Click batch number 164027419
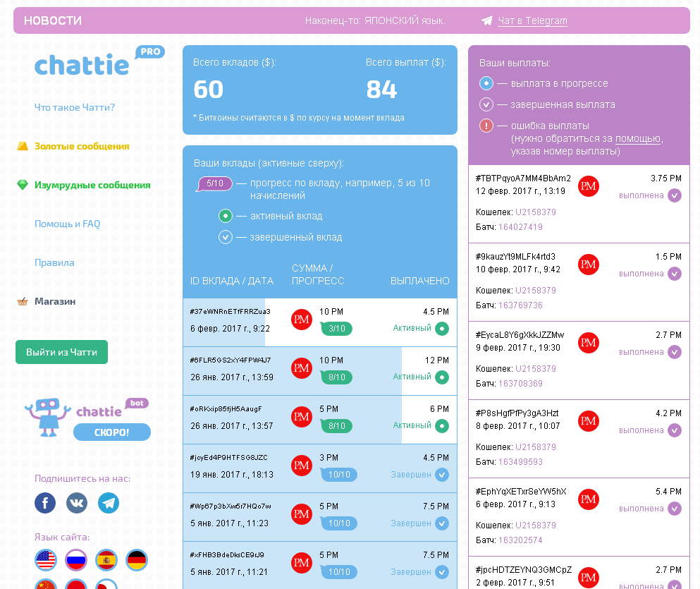 520,227
